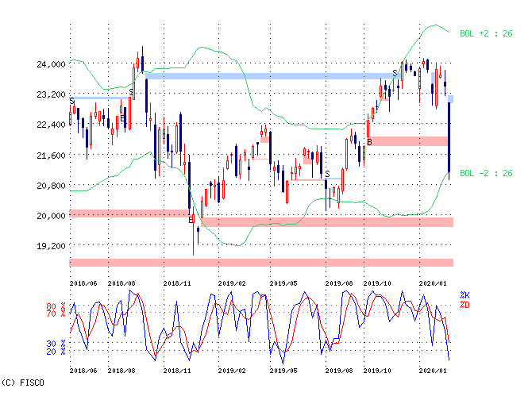Viewport: 532px width, 400px height.
Task: Click the (C) FISCO copyright text
Action: point(23,383)
